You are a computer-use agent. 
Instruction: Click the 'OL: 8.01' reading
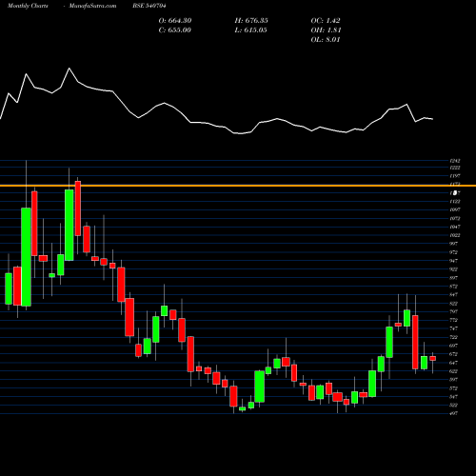click(x=326, y=40)
